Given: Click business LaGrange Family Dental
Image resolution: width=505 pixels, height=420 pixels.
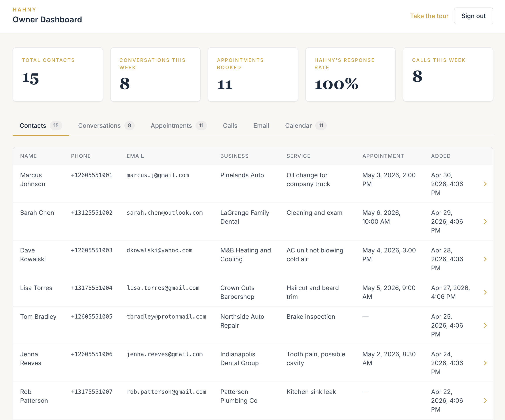Looking at the screenshot, I should click(245, 217).
